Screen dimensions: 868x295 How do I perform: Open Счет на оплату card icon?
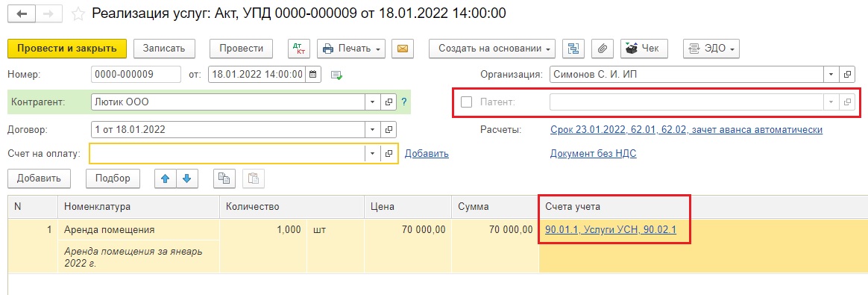tap(389, 154)
